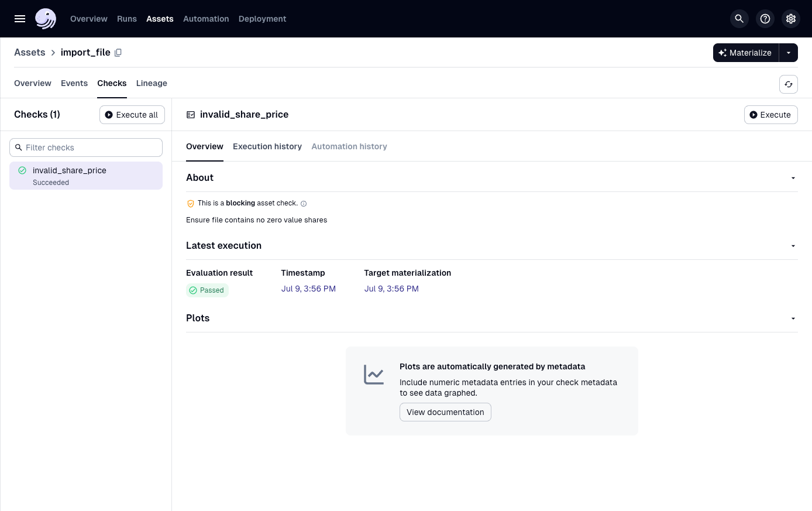
Task: Open the View documentation page
Action: click(x=445, y=412)
